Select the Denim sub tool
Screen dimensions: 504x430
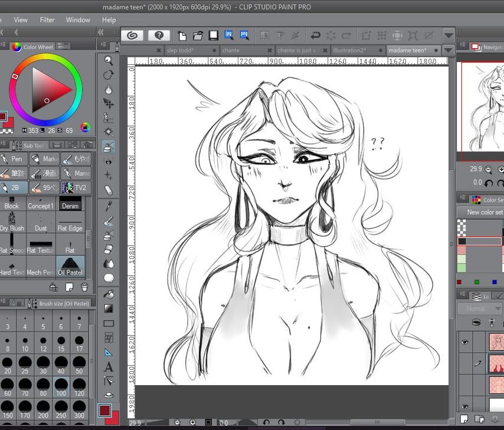(x=70, y=206)
